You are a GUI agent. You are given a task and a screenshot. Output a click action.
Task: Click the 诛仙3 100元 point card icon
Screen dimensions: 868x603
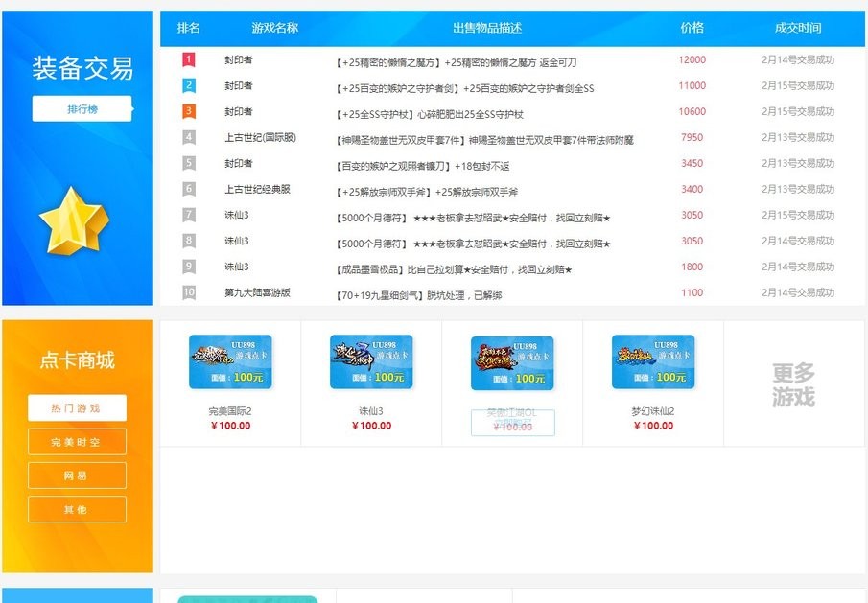click(372, 364)
